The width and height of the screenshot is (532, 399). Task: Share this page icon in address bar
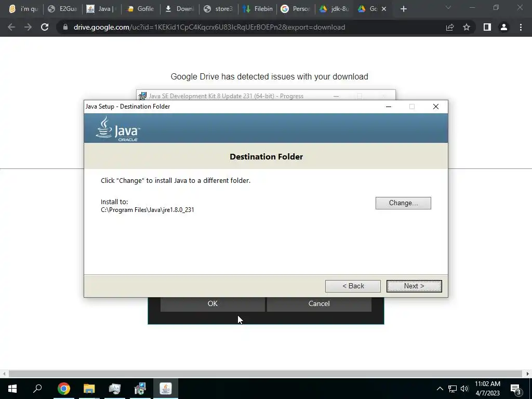[449, 27]
